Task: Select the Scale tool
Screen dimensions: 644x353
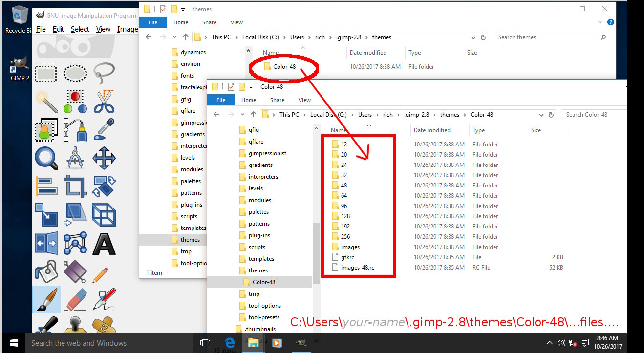Action: 47,215
